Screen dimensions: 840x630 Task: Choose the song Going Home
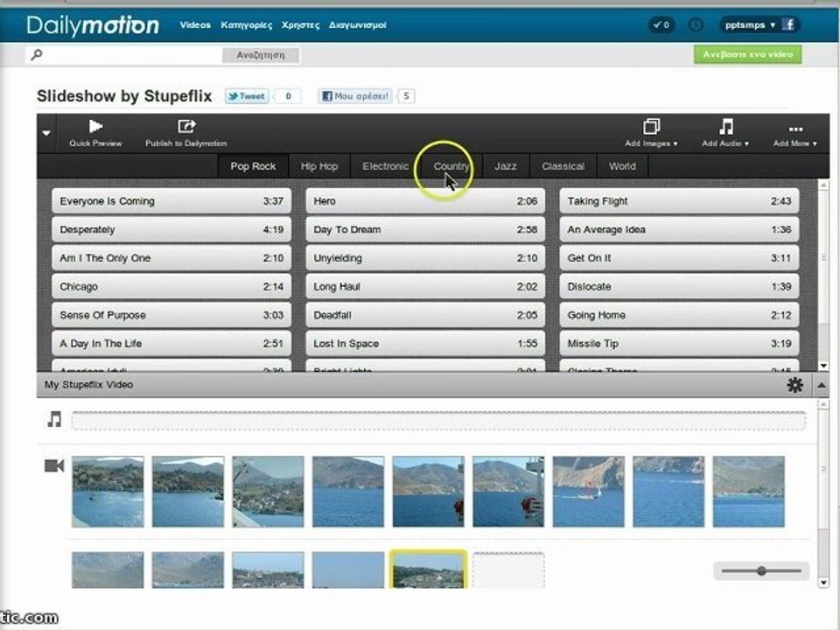coord(679,315)
